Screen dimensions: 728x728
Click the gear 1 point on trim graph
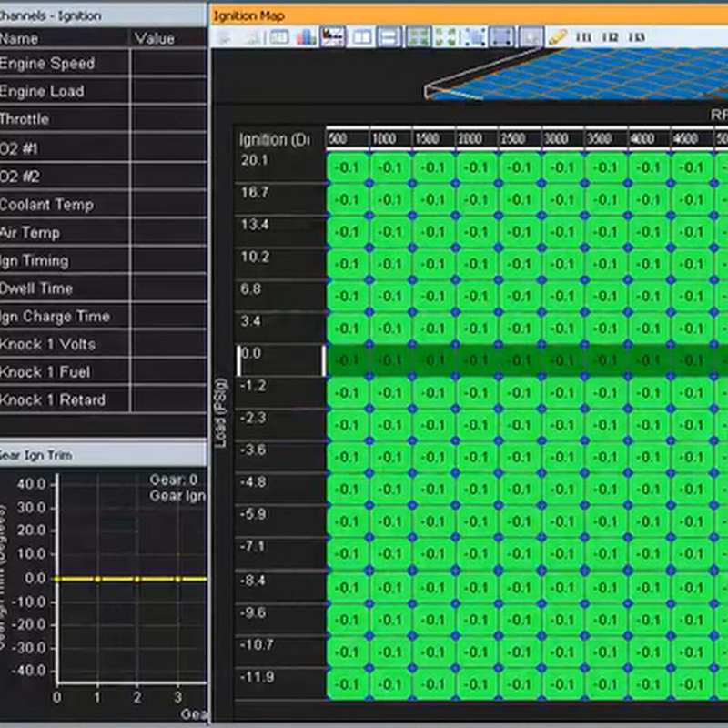pyautogui.click(x=97, y=579)
